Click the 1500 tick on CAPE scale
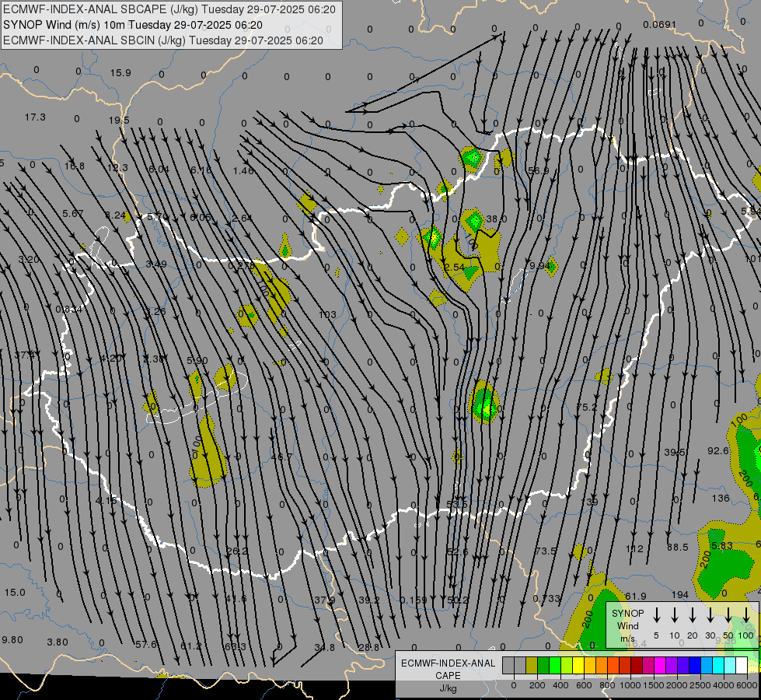Viewport: 761px width, 700px height. tap(653, 685)
